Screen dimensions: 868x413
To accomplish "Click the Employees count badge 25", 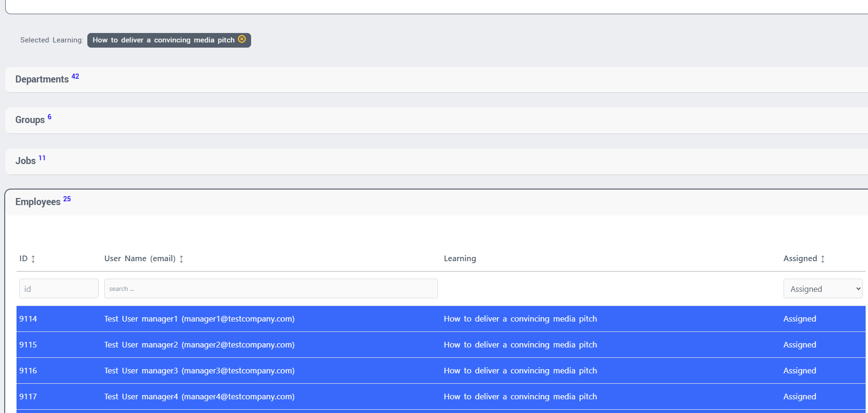I will [67, 199].
